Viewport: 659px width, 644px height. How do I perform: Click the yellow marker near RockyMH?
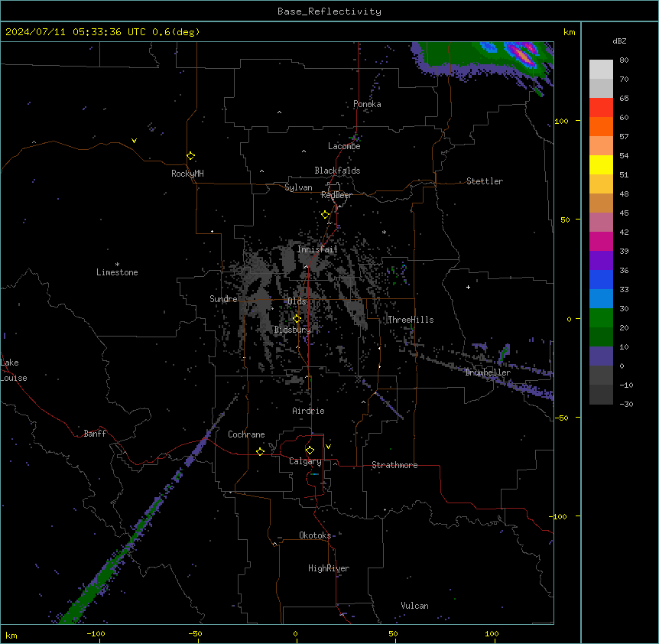[190, 155]
